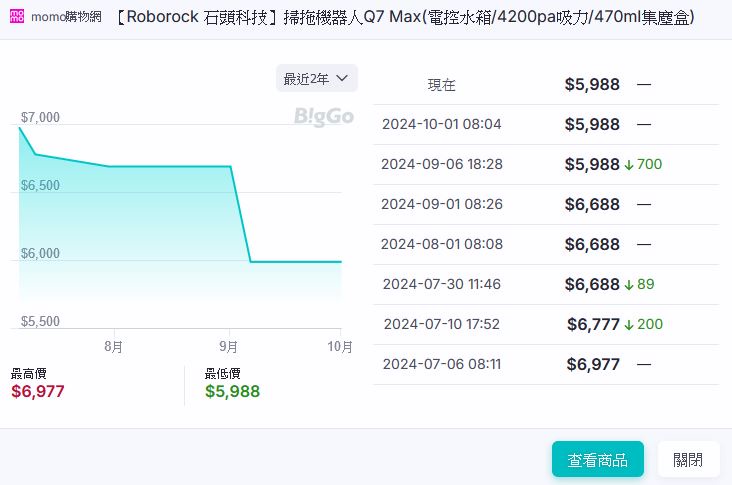Click the 9月 marker on the chart axis
This screenshot has height=485, width=732.
click(x=229, y=347)
